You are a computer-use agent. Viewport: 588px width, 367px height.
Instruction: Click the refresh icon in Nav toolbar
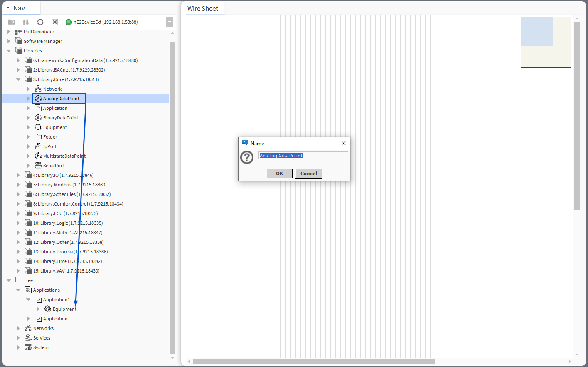click(x=40, y=22)
